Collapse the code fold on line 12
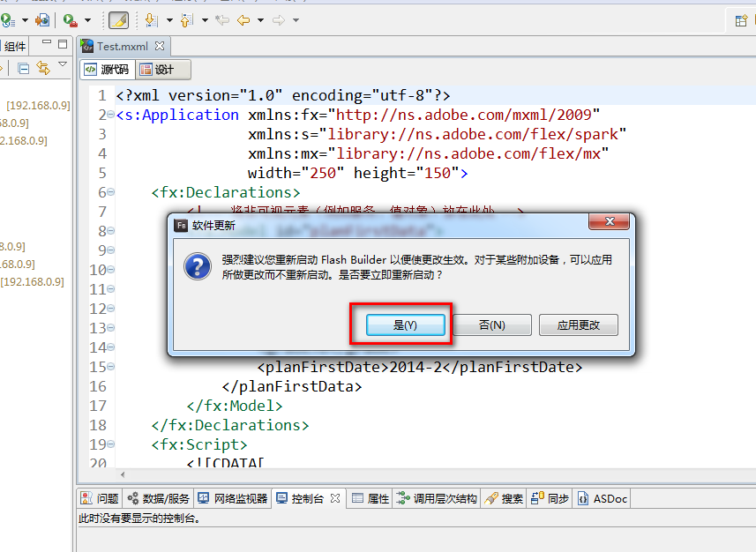The width and height of the screenshot is (756, 552). (111, 308)
